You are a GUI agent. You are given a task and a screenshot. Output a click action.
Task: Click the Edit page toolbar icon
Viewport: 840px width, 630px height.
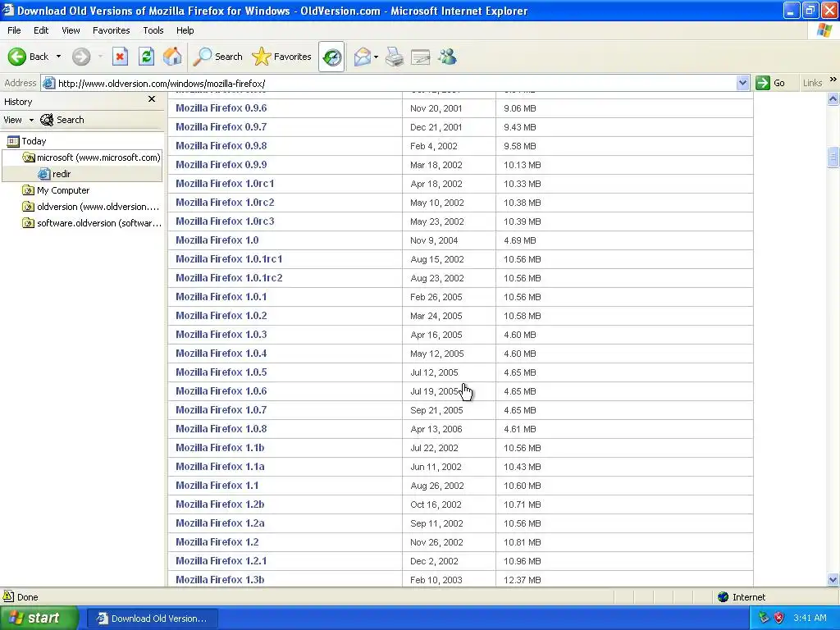coord(421,57)
